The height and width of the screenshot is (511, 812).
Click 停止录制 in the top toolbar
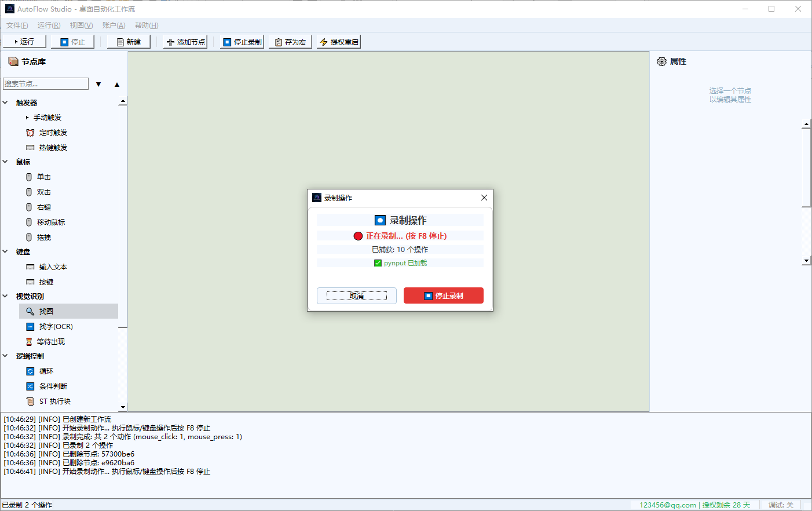point(242,42)
